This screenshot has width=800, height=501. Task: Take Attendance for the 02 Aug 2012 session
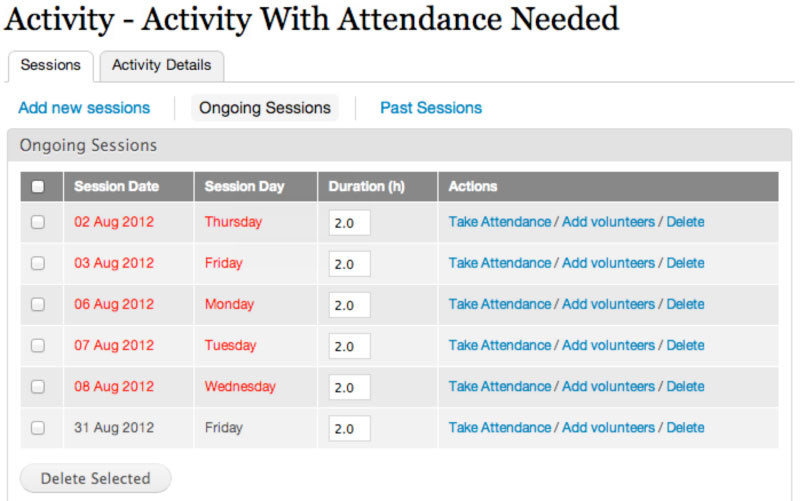point(499,222)
